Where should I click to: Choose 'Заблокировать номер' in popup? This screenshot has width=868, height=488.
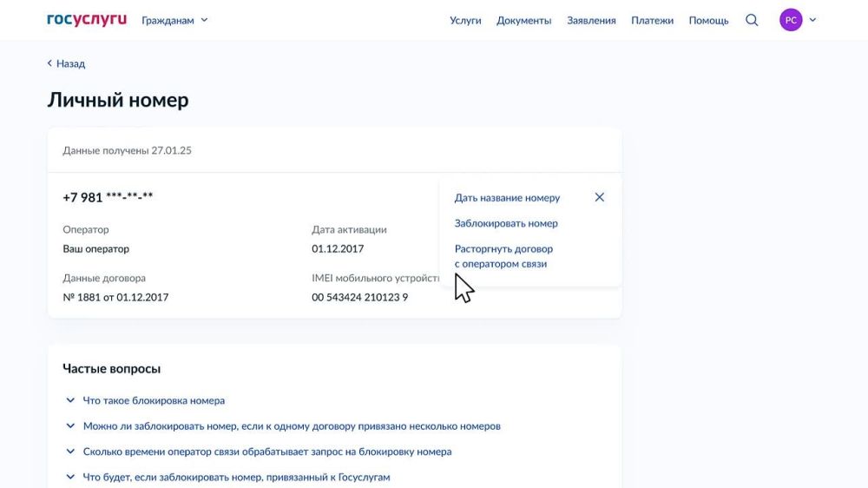[x=506, y=223]
